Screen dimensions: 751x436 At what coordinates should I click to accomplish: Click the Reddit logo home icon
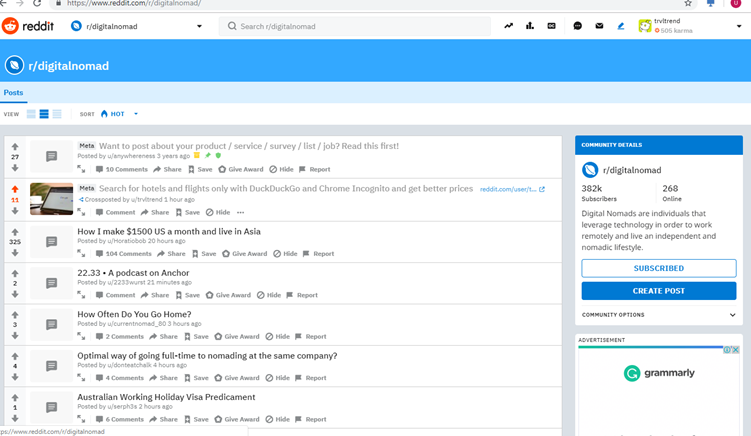pyautogui.click(x=11, y=26)
